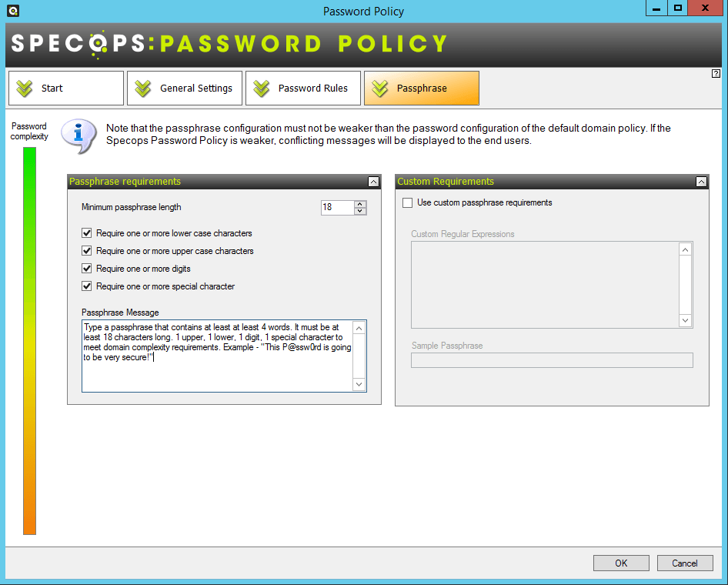Click the "Custom Regular Expressions" label
This screenshot has height=585, width=728.
(463, 234)
